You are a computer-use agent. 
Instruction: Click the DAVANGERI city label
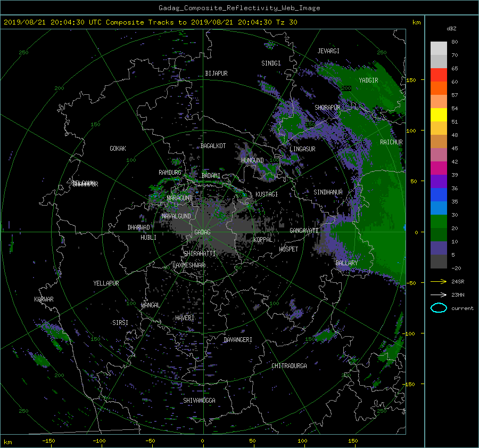tap(238, 340)
